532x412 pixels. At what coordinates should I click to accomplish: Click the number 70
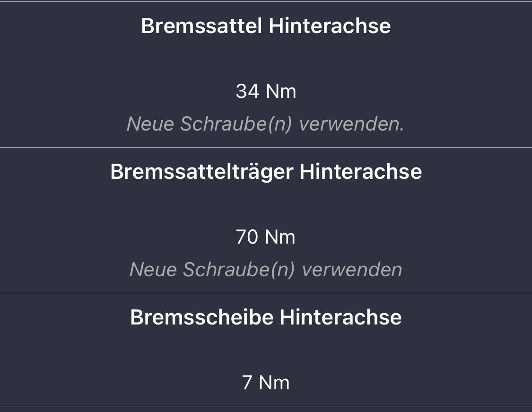247,237
